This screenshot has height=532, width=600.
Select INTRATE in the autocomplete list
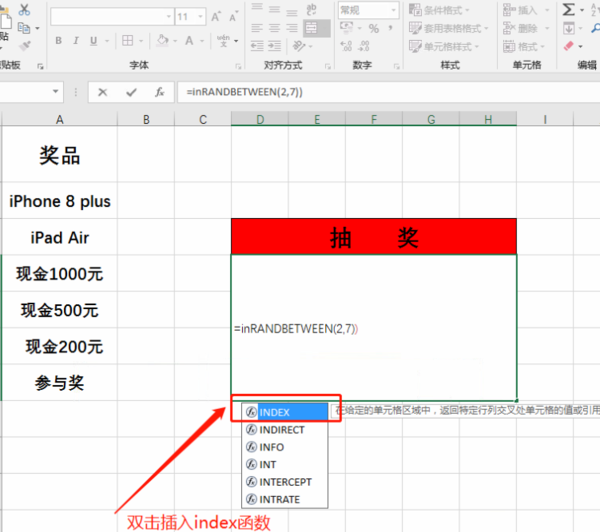point(285,499)
